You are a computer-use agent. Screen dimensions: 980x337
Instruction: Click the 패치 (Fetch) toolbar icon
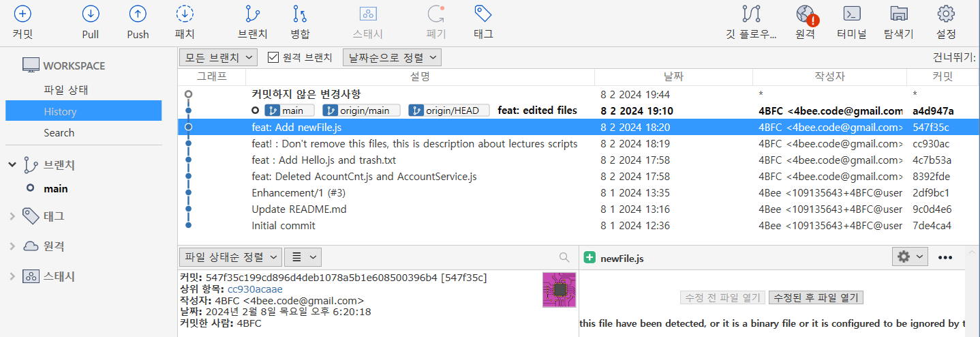point(185,14)
